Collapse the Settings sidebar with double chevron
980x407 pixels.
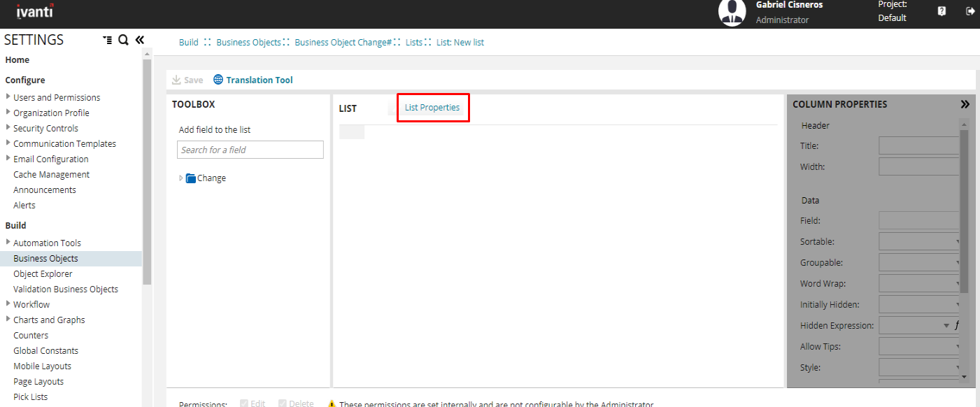coord(139,40)
